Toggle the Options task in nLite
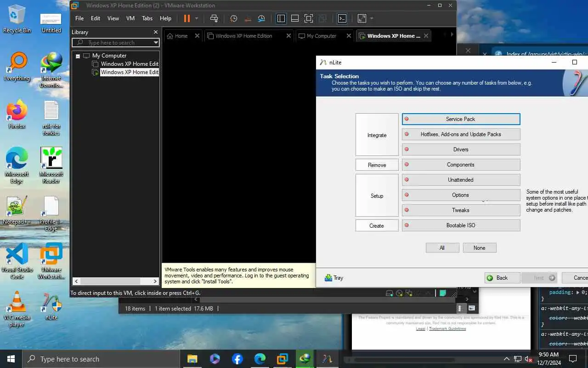588x368 pixels. click(x=461, y=195)
